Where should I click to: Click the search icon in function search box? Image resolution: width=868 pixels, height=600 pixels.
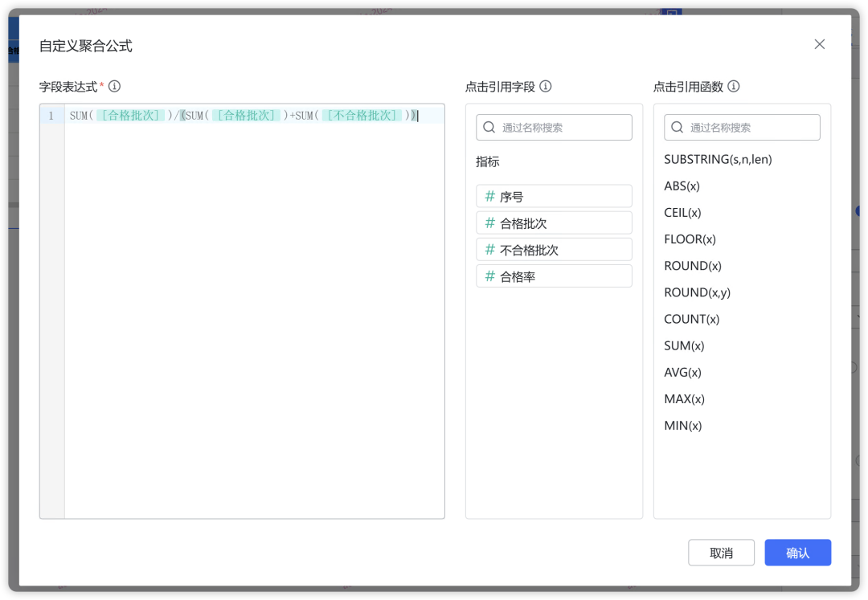677,128
